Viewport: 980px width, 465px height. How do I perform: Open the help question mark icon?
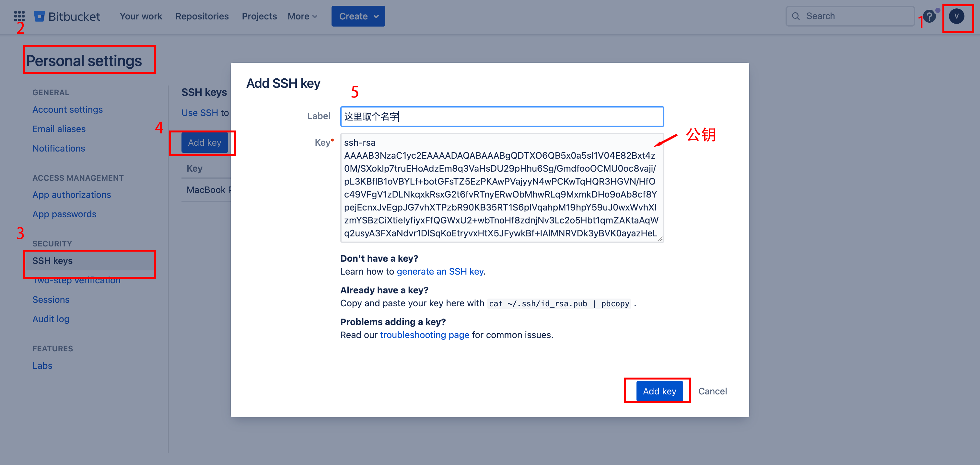pyautogui.click(x=929, y=16)
